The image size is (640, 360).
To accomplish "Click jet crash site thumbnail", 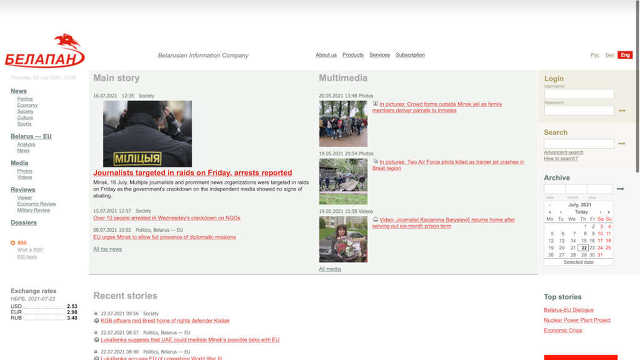I will [x=343, y=182].
